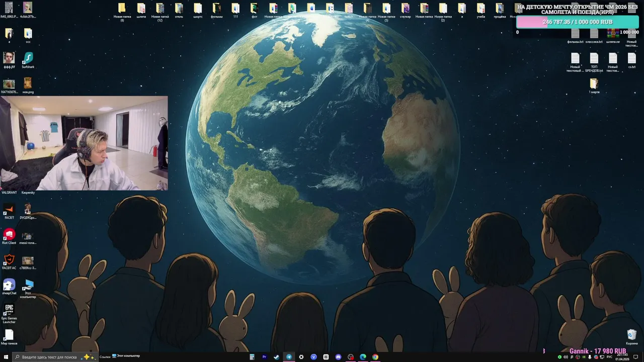This screenshot has height=362, width=644.
Task: Open the Surfshark desktop shortcut
Action: pyautogui.click(x=28, y=60)
